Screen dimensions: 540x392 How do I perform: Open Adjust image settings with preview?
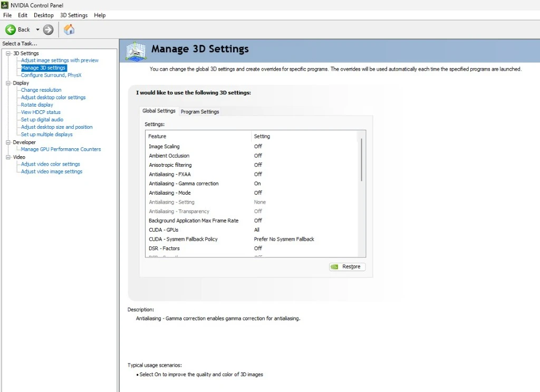pos(60,60)
